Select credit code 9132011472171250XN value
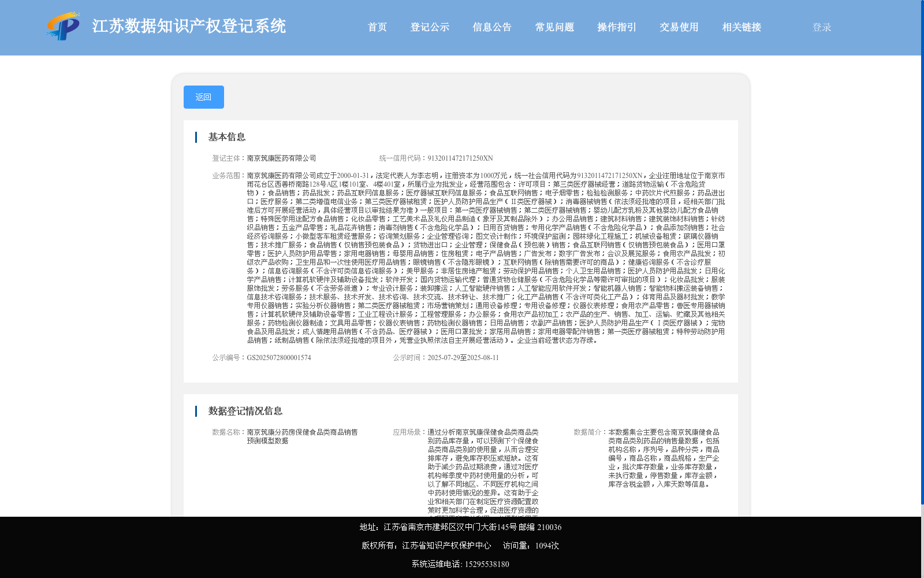Image resolution: width=924 pixels, height=578 pixels. point(460,158)
